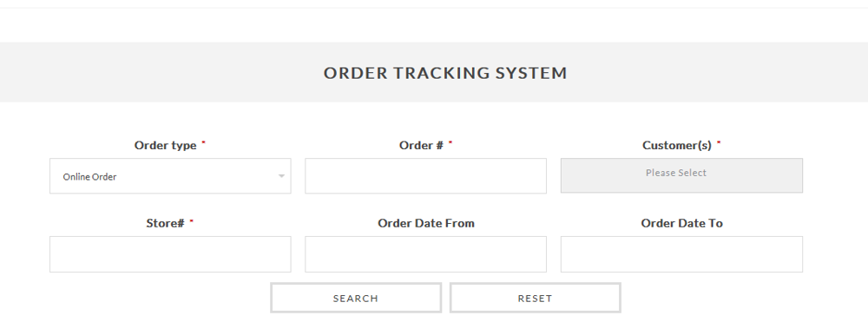Viewport: 868px width, 322px height.
Task: Click the small arrow in Order type box
Action: (x=281, y=176)
